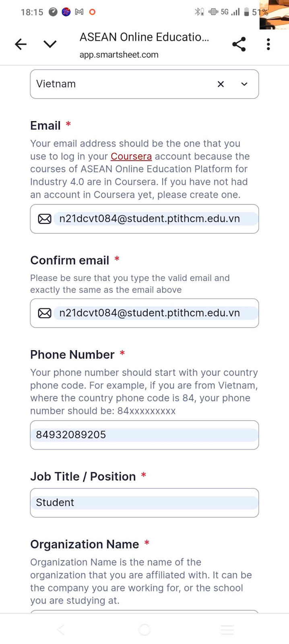Collapse the page with the down chevron
Image resolution: width=289 pixels, height=644 pixels.
[x=50, y=44]
